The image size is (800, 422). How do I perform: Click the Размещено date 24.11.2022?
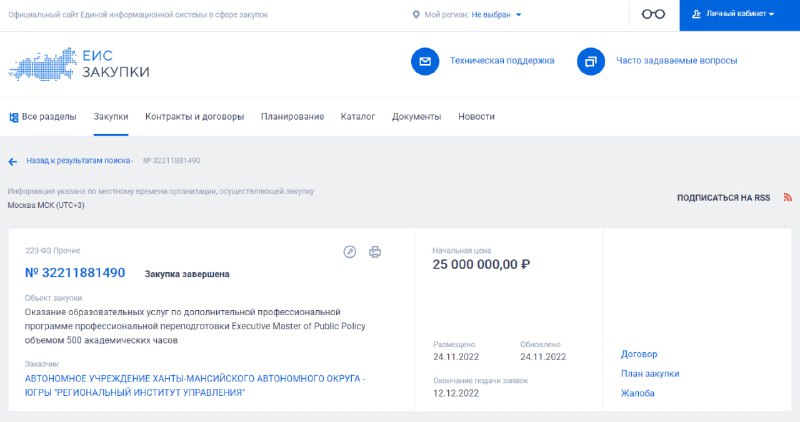point(456,357)
